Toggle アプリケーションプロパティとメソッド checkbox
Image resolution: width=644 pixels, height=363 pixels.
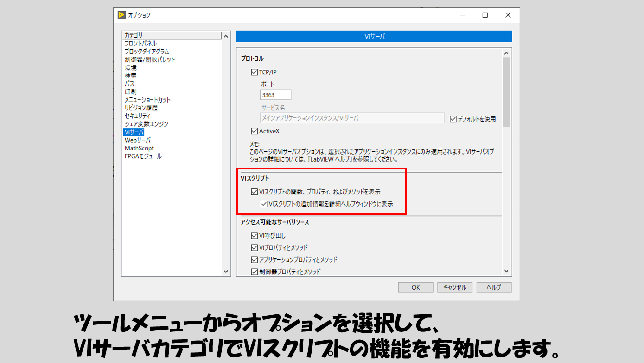[x=254, y=260]
